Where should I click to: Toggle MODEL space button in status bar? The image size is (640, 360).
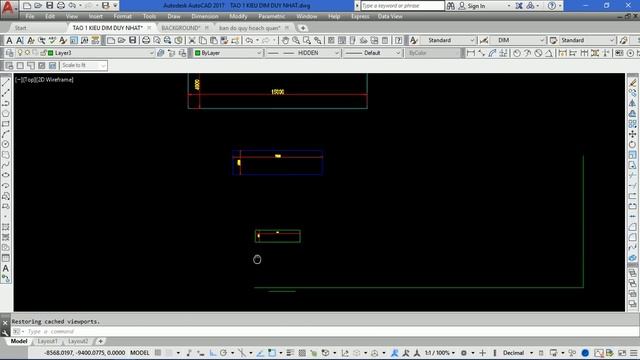point(140,353)
